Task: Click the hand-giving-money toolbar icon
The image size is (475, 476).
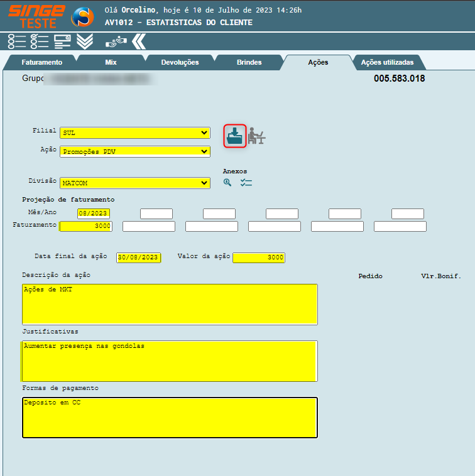Action: [x=116, y=41]
